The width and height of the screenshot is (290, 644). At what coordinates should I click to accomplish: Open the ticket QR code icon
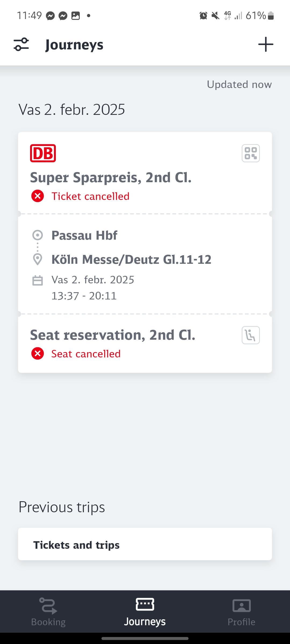(251, 153)
